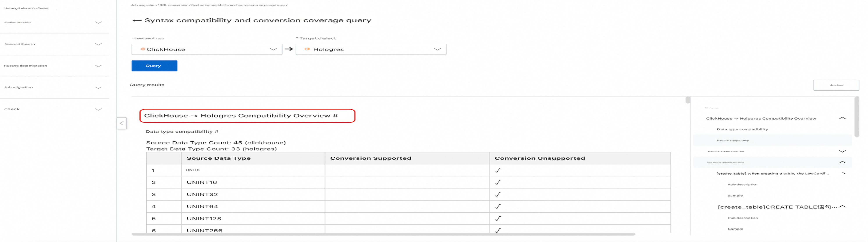Screen dimensions: 868x242
Task: Jump to Function compatibility in table of contents
Action: coord(733,140)
